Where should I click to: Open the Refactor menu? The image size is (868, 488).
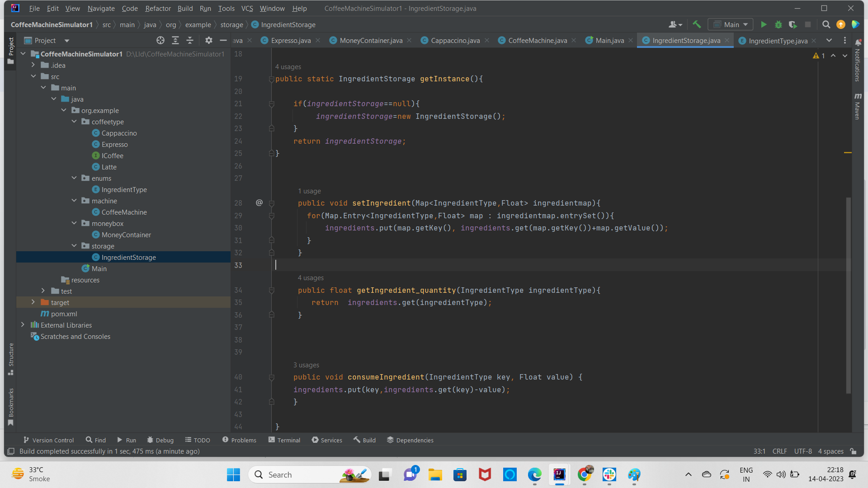pos(158,9)
